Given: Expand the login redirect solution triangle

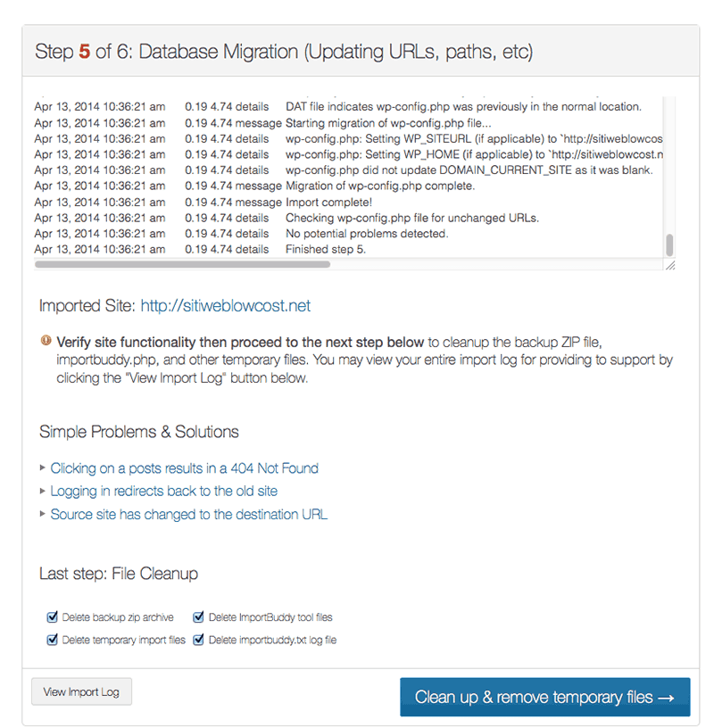Looking at the screenshot, I should coord(42,491).
